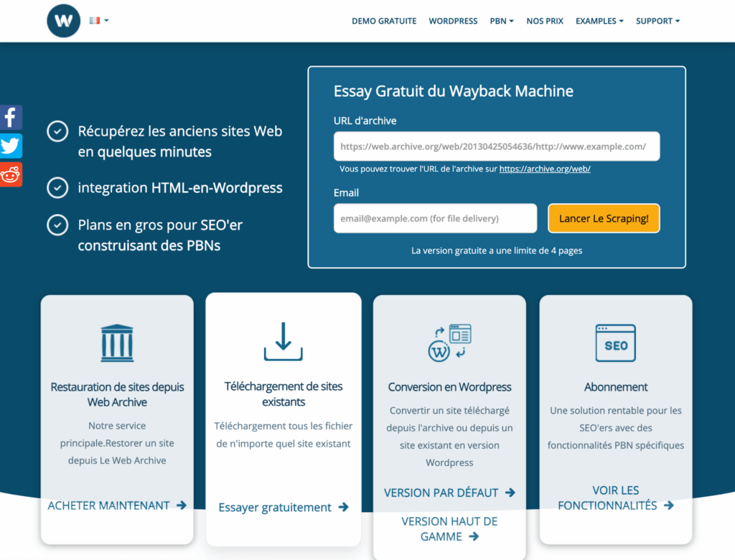Click the SEO browser window icon

615,343
